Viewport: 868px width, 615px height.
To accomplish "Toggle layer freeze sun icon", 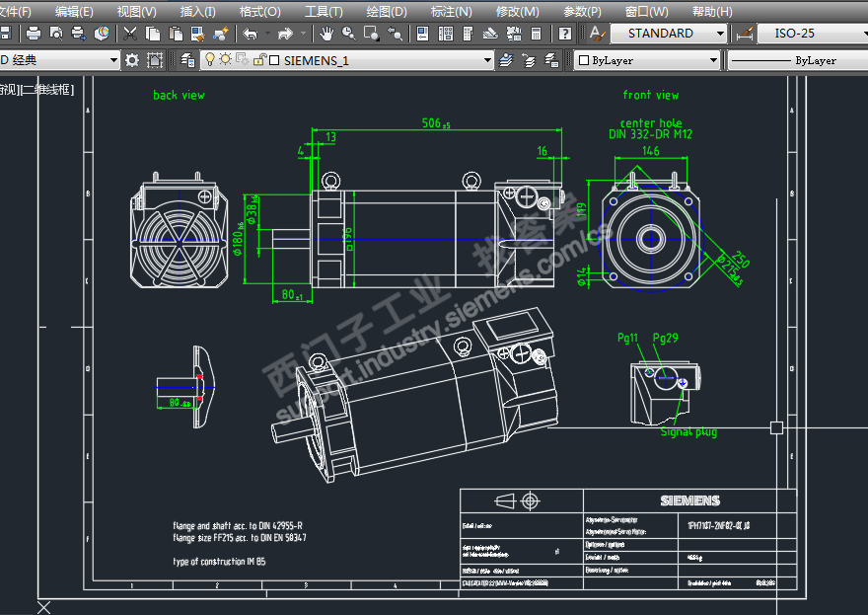I will pyautogui.click(x=225, y=60).
